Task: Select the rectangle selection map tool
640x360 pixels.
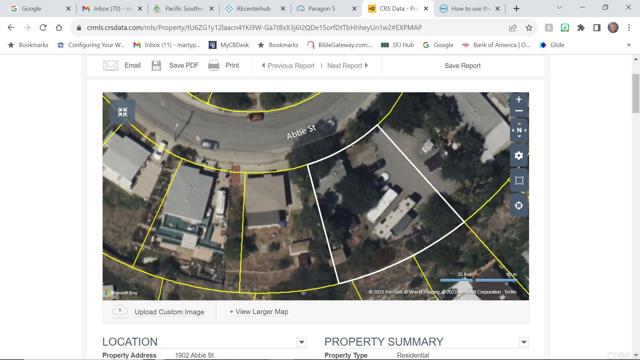Action: (519, 180)
